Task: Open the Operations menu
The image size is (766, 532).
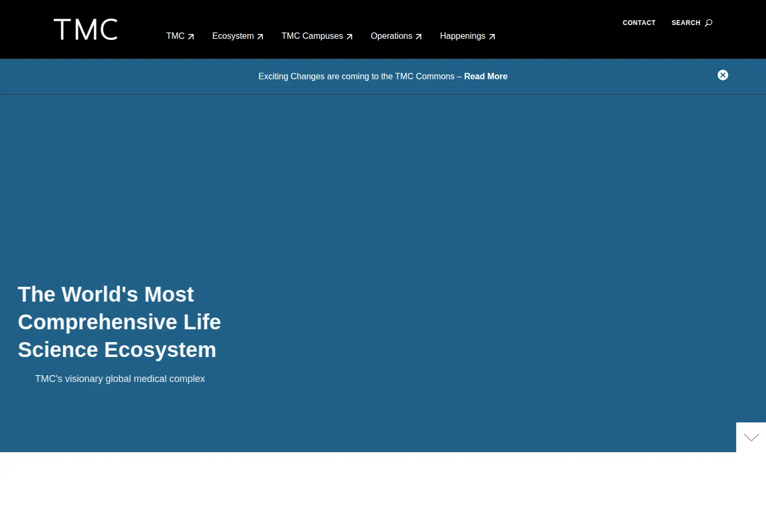Action: click(396, 36)
